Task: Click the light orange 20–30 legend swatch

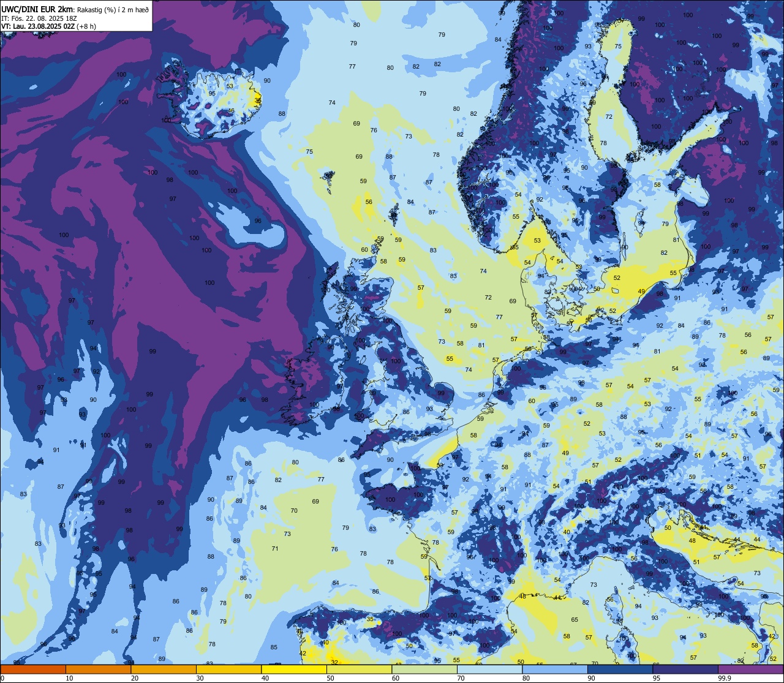Action: pyautogui.click(x=164, y=669)
